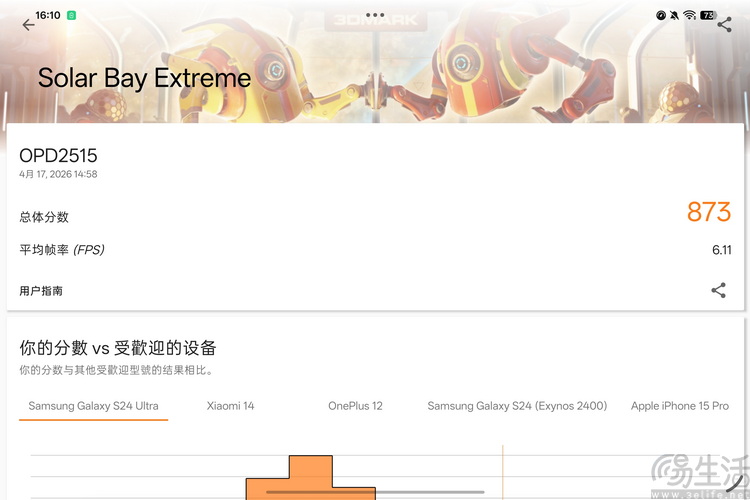750x500 pixels.
Task: Tap the Solar Bay Extreme banner title
Action: point(144,78)
